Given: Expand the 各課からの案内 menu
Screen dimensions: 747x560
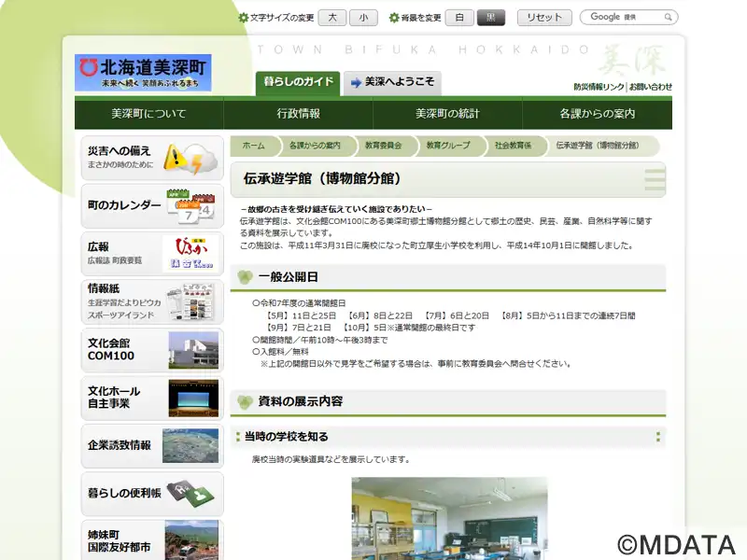Looking at the screenshot, I should point(597,114).
